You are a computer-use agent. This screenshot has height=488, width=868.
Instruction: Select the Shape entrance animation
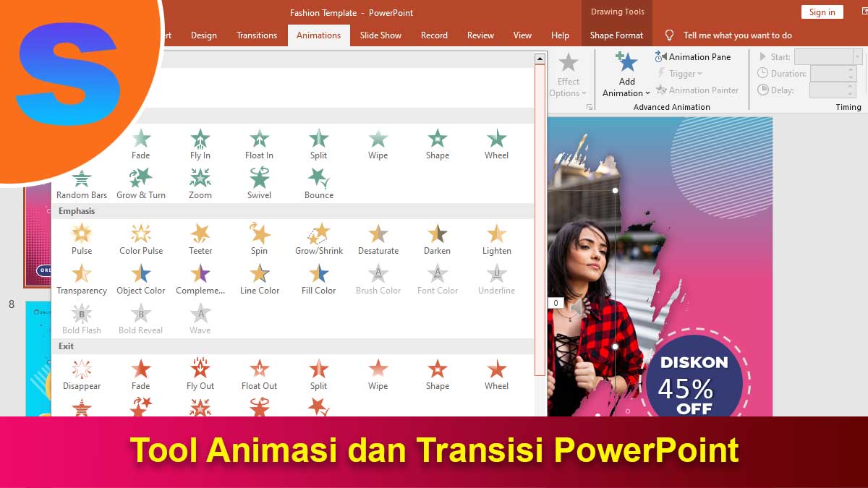point(438,144)
